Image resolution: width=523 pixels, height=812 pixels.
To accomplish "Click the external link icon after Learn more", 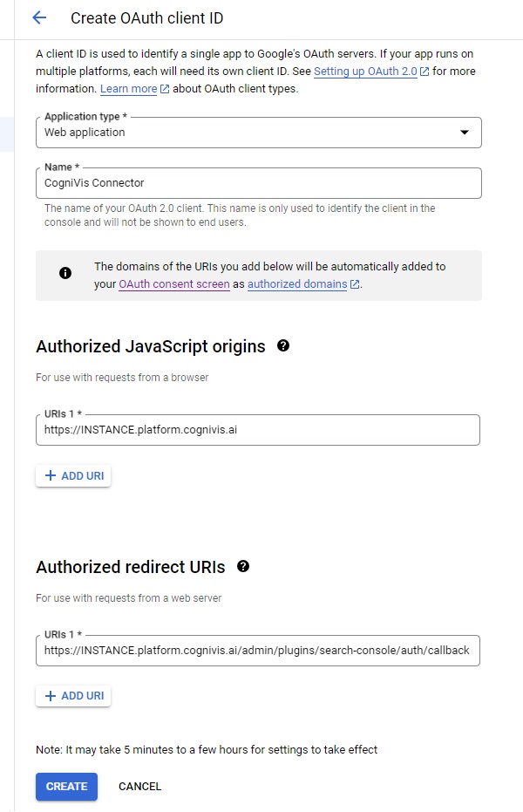I will click(x=165, y=89).
